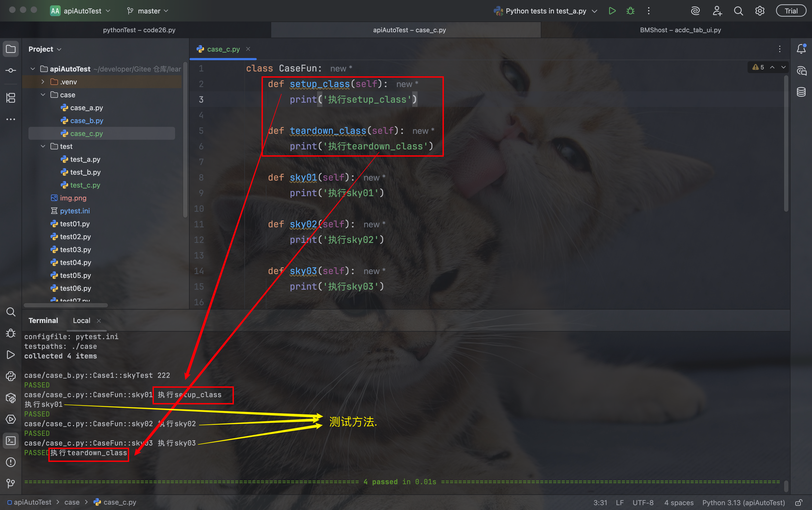
Task: Toggle file read-only lock in status bar
Action: (799, 502)
